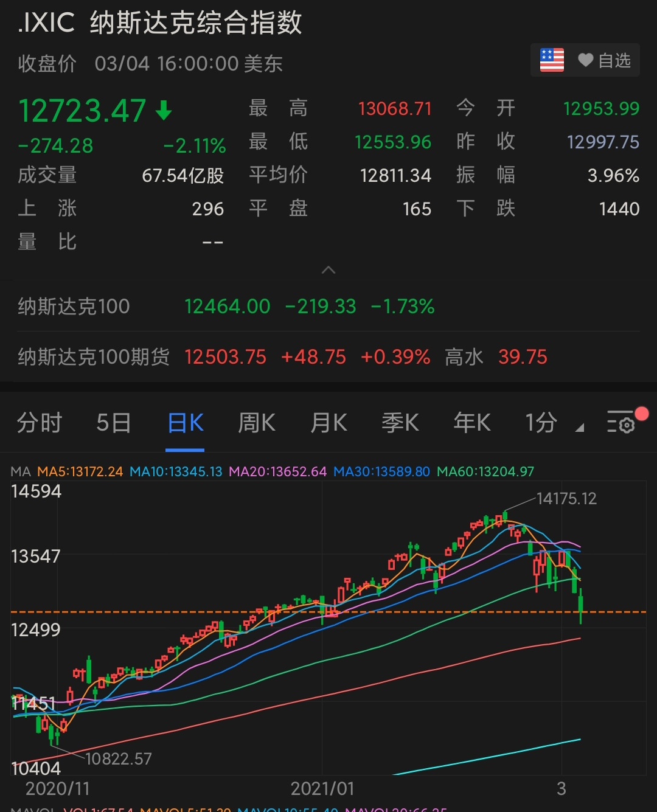The width and height of the screenshot is (657, 812).
Task: Select the 周K weekly chart tab
Action: pyautogui.click(x=257, y=423)
